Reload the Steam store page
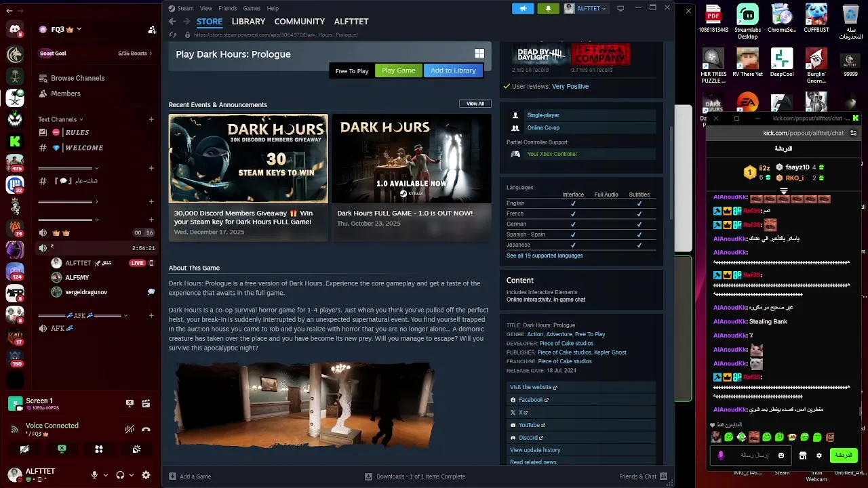 (172, 35)
